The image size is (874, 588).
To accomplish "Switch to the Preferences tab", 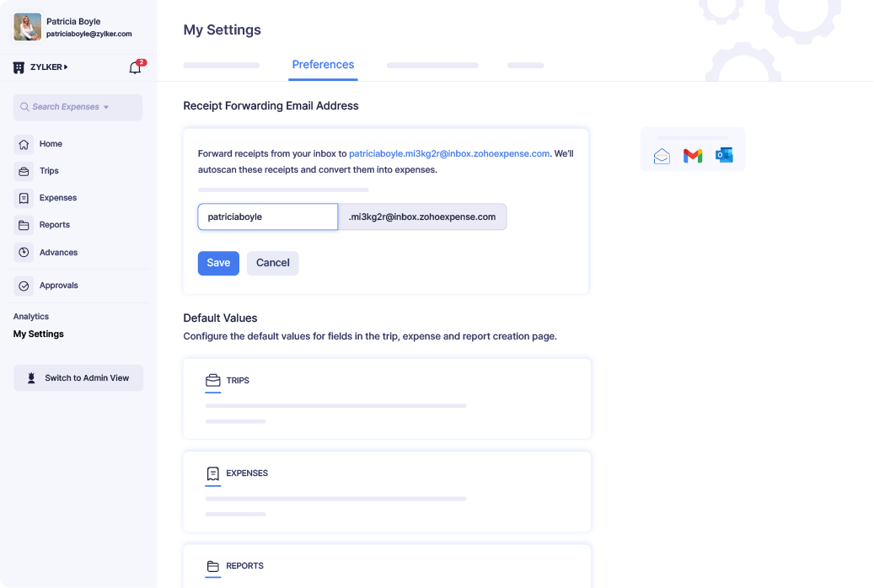I will (x=323, y=64).
